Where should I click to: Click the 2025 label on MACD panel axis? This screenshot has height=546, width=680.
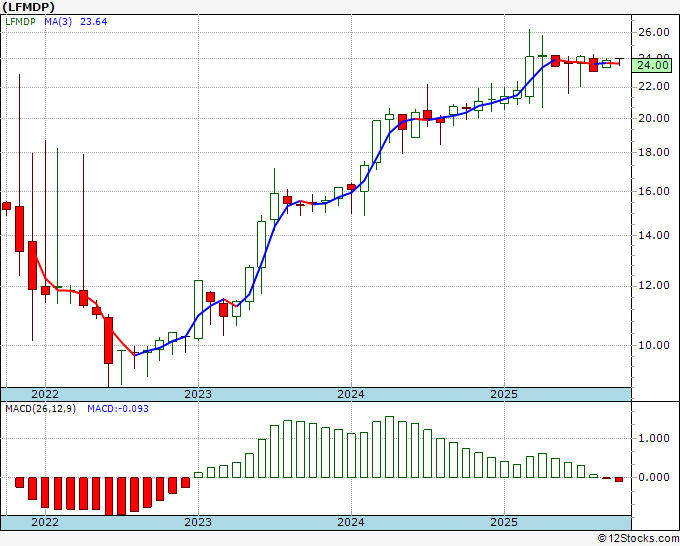(504, 522)
